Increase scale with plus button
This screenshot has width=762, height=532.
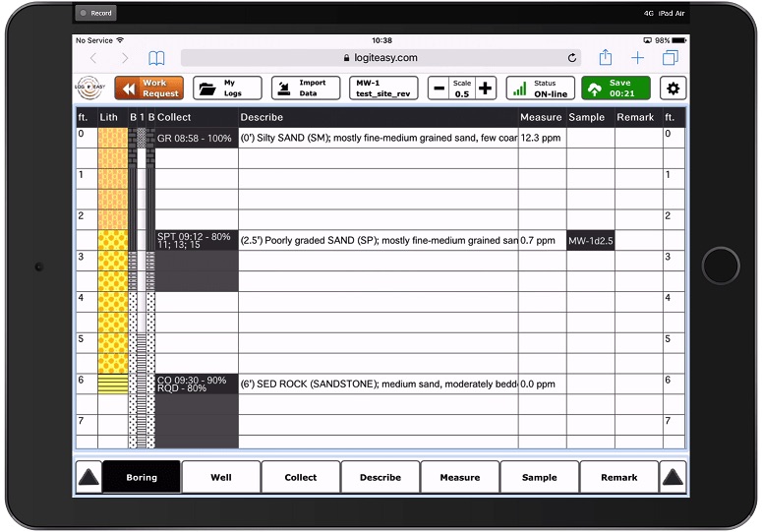pos(486,89)
